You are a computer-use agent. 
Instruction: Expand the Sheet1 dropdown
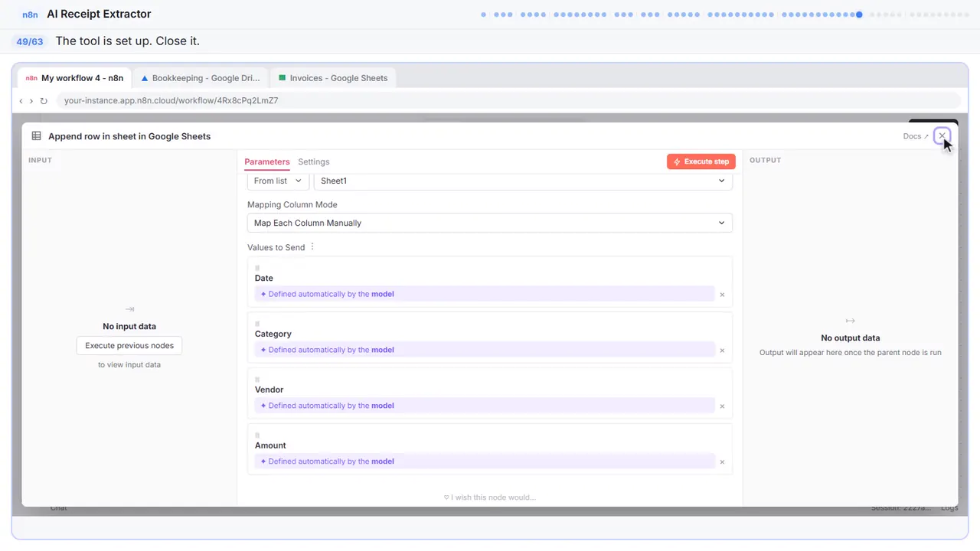523,181
